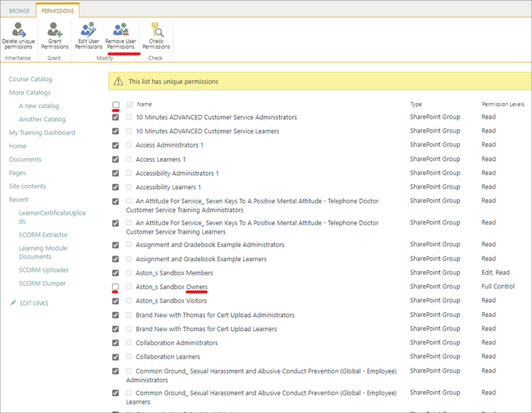Check the Aston_s Sandbox Owners checkbox
This screenshot has height=413, width=532.
(116, 287)
